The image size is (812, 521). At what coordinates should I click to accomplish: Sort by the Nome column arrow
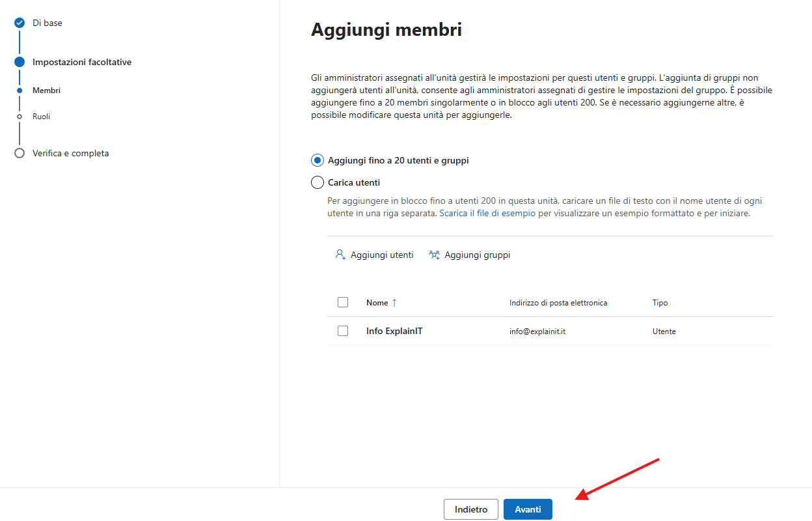tap(394, 303)
